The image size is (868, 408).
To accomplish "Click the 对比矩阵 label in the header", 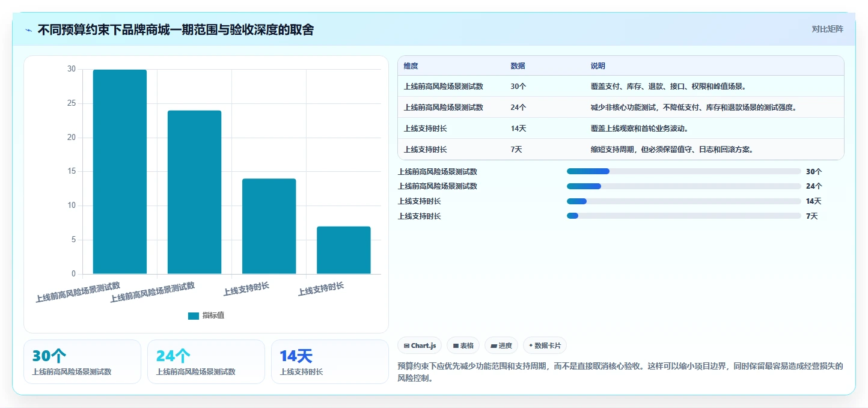I will [x=827, y=29].
